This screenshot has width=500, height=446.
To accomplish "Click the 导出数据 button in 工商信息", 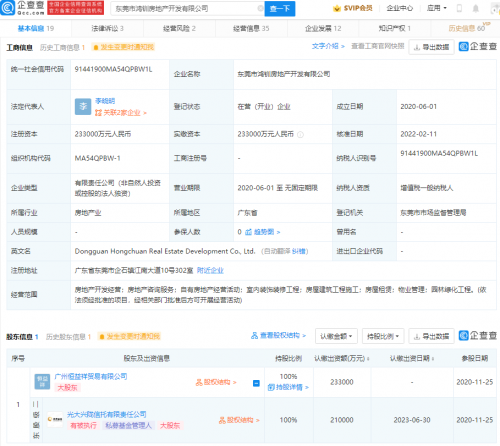I will (431, 47).
